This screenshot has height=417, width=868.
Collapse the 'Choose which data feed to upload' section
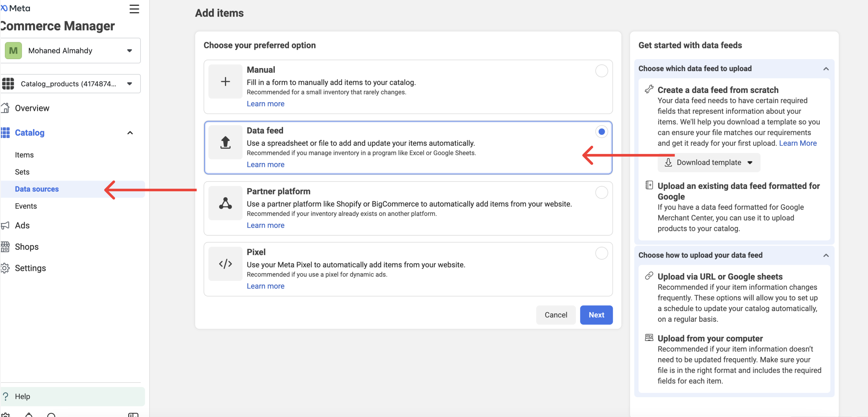(x=825, y=69)
